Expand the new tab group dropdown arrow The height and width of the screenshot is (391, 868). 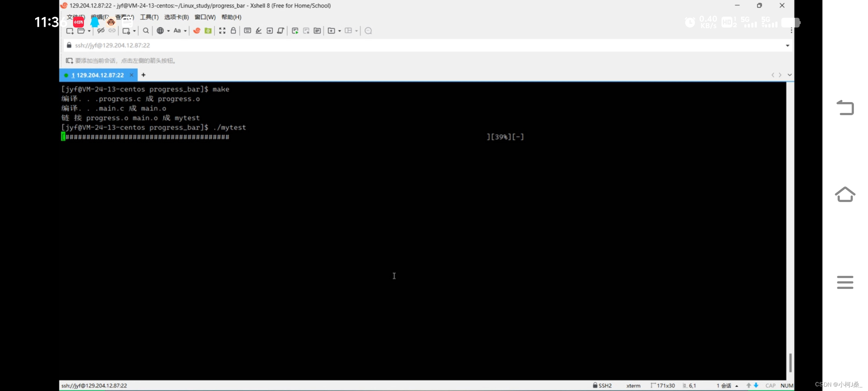pos(340,31)
